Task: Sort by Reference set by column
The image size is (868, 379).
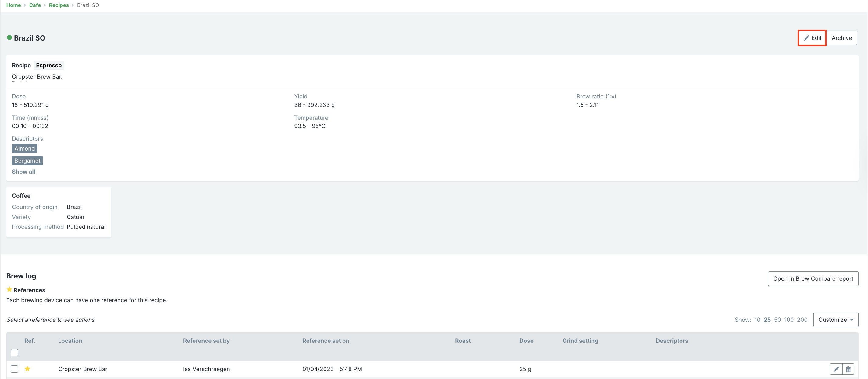Action: pyautogui.click(x=206, y=341)
